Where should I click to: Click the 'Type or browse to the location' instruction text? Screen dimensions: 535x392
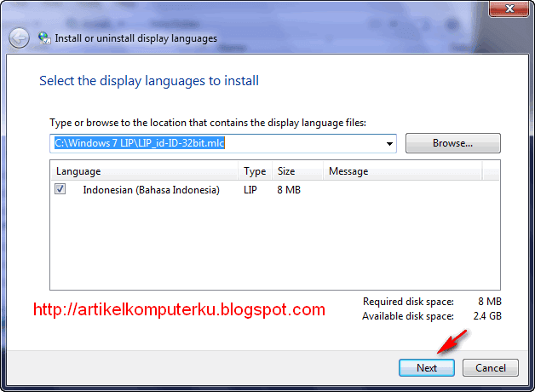208,123
